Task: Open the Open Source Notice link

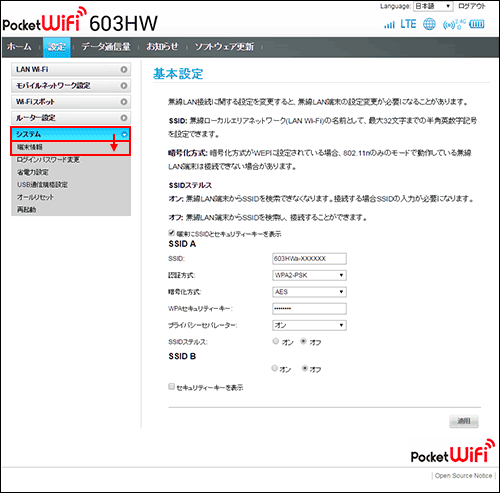Action: pos(463,476)
